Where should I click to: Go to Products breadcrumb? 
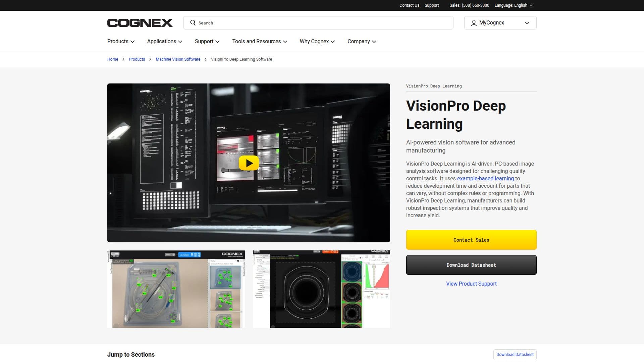(x=137, y=59)
